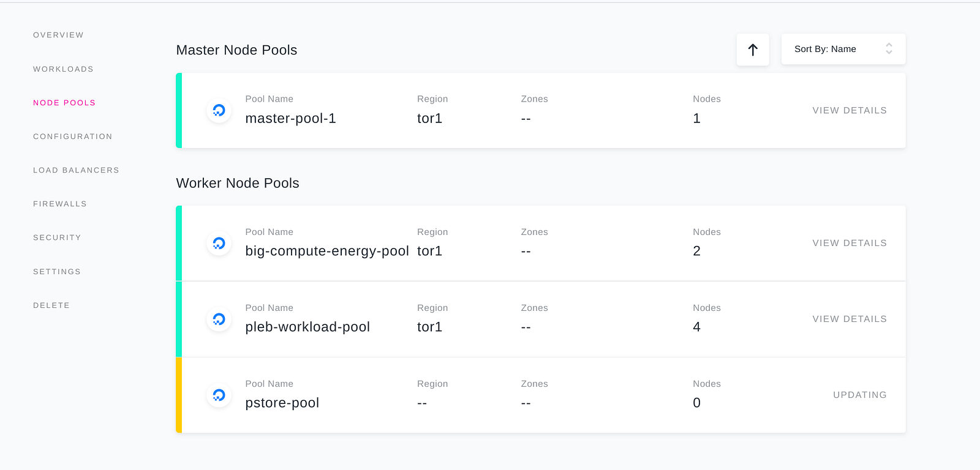The image size is (980, 470).
Task: Click the ascending sort arrow button
Action: [x=753, y=50]
